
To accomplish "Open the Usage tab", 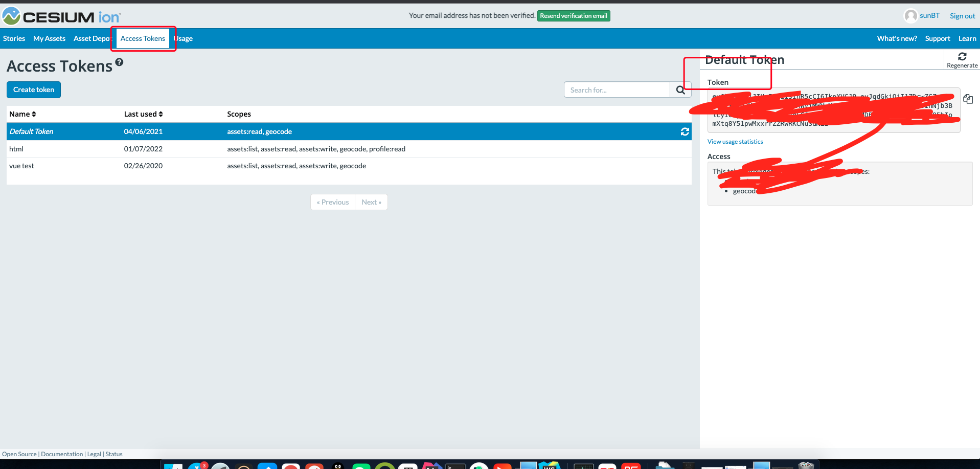I will pos(184,38).
